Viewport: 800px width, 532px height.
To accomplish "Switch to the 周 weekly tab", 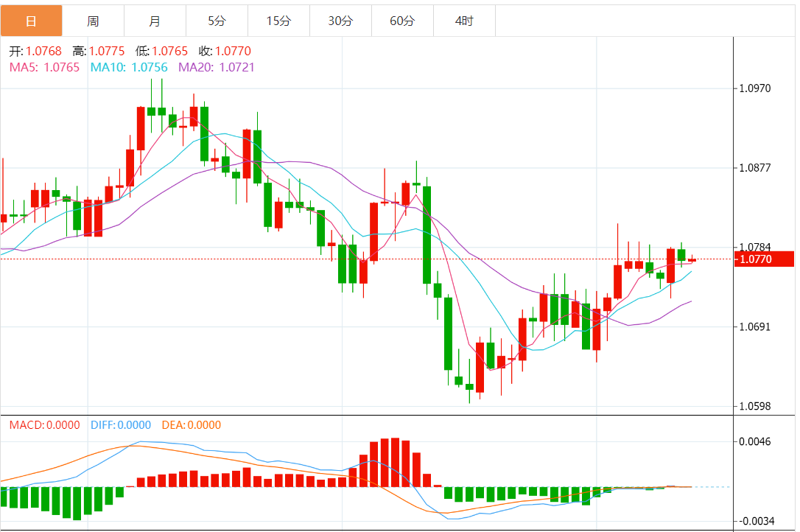I will (x=93, y=21).
